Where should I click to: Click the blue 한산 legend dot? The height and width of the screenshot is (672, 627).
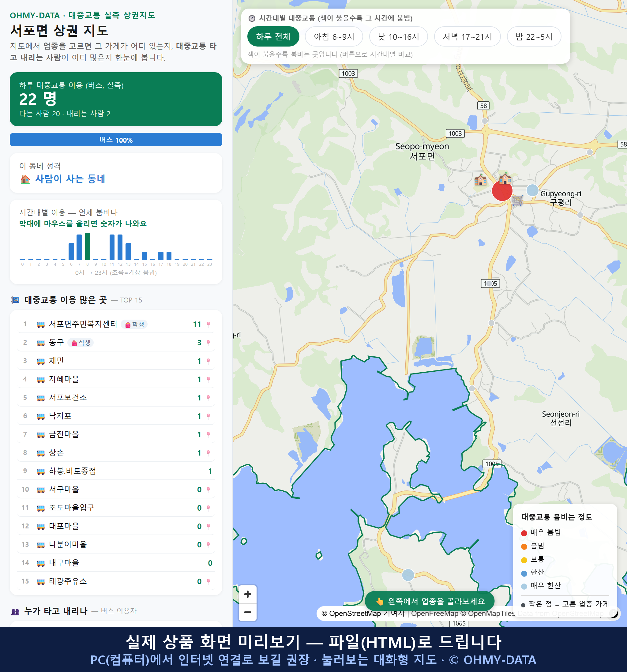(524, 573)
